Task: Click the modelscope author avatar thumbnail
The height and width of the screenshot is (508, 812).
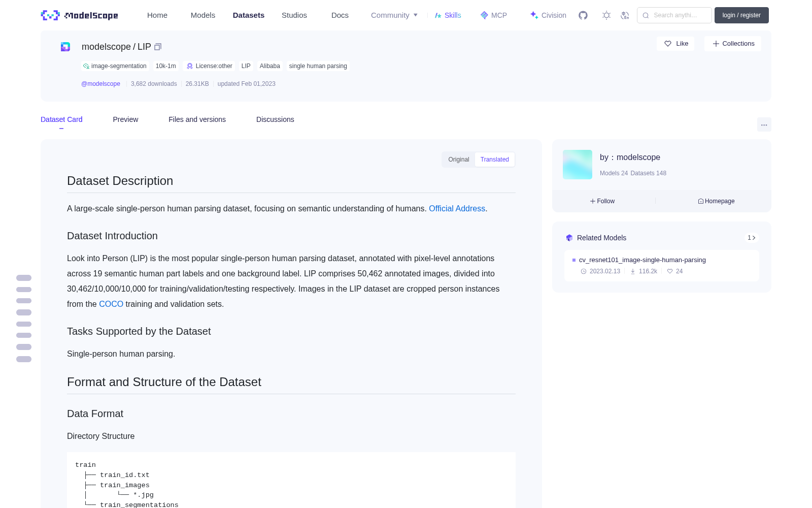Action: click(x=578, y=165)
